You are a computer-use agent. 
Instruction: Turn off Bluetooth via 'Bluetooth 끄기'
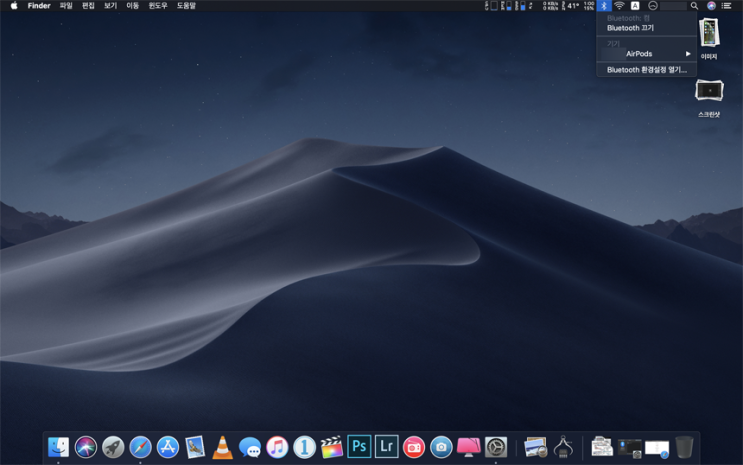[630, 28]
